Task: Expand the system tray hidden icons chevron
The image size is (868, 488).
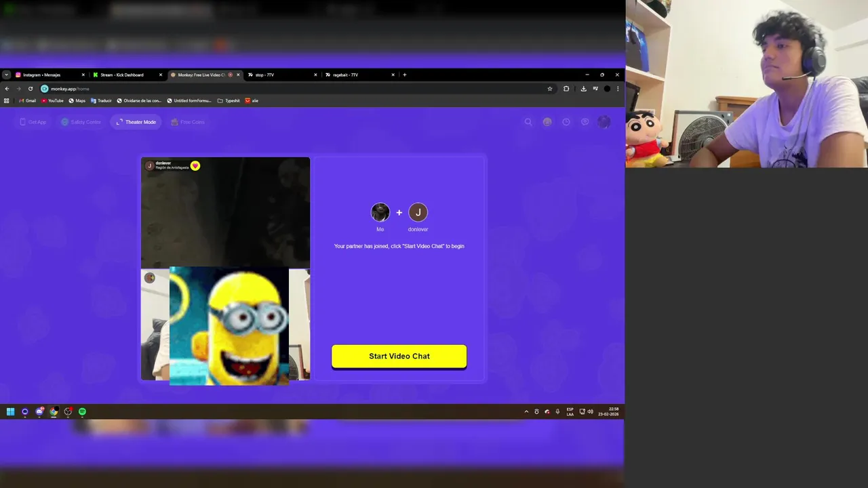Action: 526,411
